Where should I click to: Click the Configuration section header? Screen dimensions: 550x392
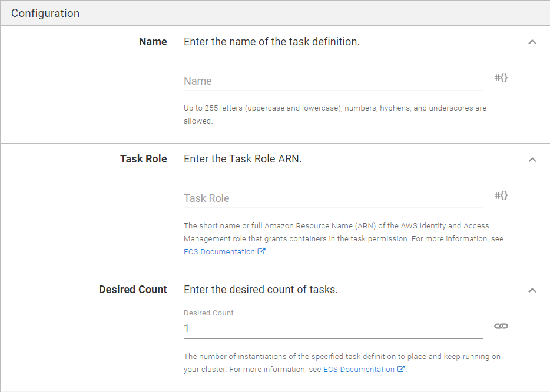45,14
